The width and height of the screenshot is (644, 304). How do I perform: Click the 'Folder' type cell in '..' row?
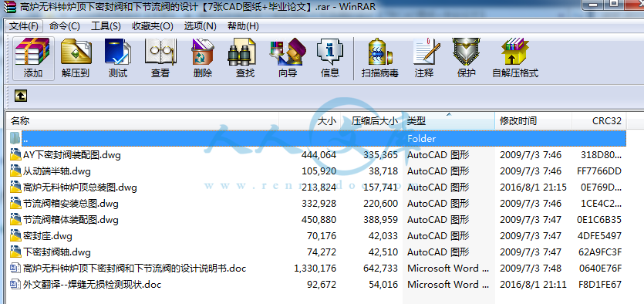(x=421, y=138)
